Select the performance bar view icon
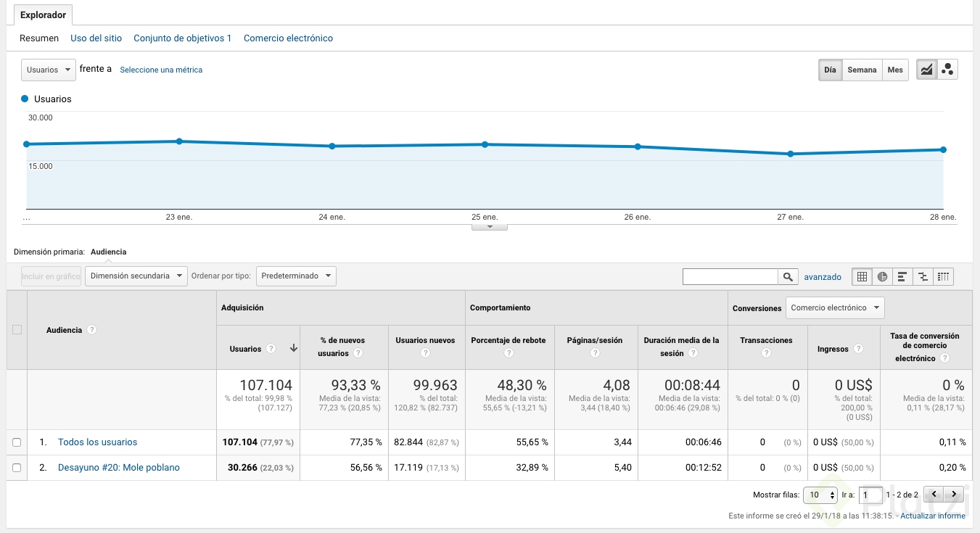Viewport: 980px width, 533px height. coord(902,276)
